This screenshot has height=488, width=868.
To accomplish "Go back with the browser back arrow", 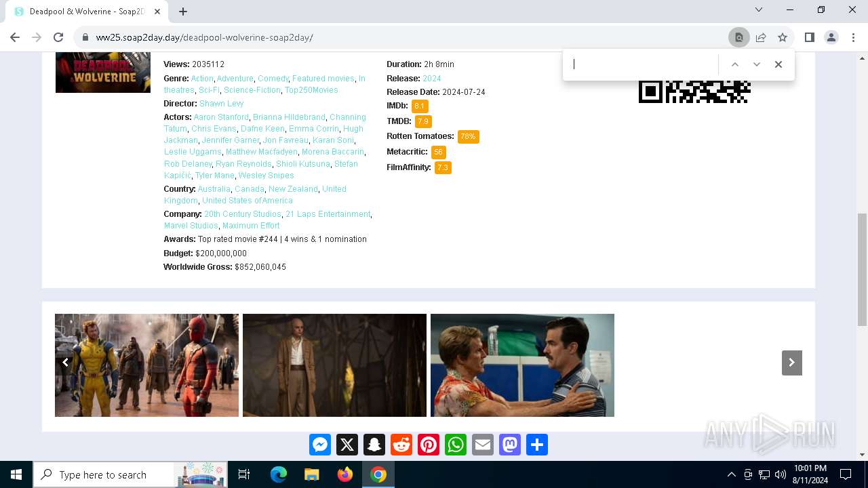I will click(15, 37).
